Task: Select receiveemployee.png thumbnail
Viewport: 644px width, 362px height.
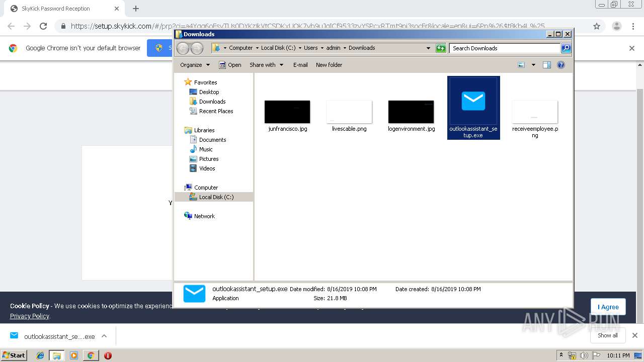Action: pos(535,112)
